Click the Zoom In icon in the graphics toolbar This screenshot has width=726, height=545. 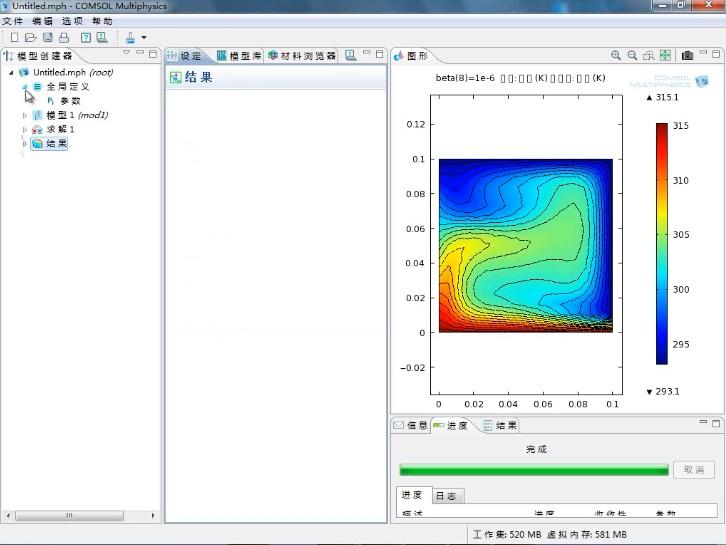click(x=615, y=56)
